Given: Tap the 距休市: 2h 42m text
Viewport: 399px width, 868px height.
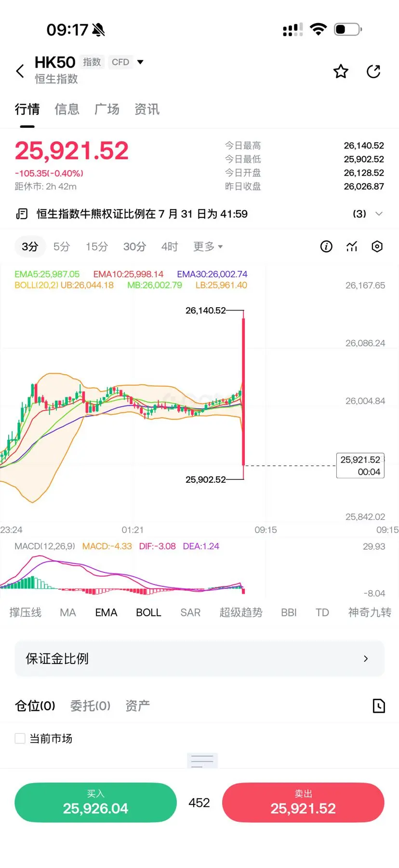Looking at the screenshot, I should click(x=46, y=187).
